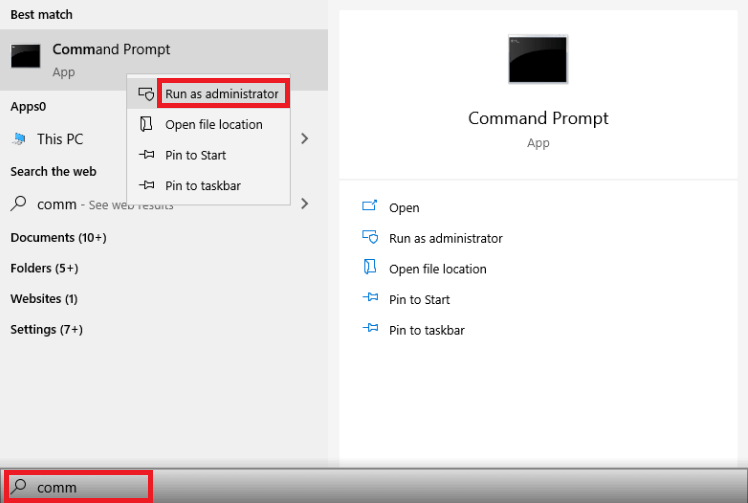748x503 pixels.
Task: Click the Command Prompt icon in Best match
Action: tap(25, 56)
